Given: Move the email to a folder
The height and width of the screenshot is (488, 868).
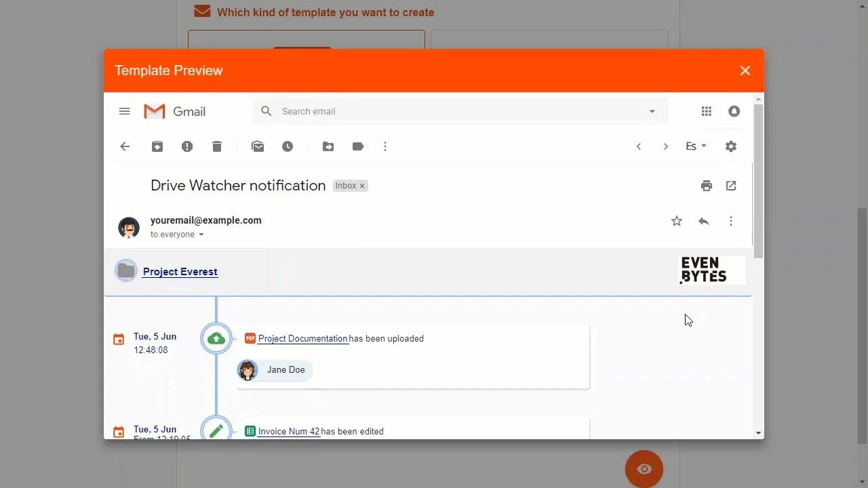Looking at the screenshot, I should [328, 146].
